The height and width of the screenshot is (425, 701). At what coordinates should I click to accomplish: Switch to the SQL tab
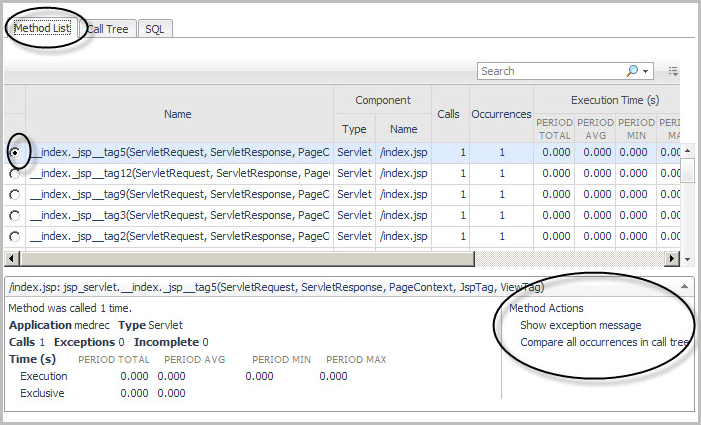click(154, 29)
